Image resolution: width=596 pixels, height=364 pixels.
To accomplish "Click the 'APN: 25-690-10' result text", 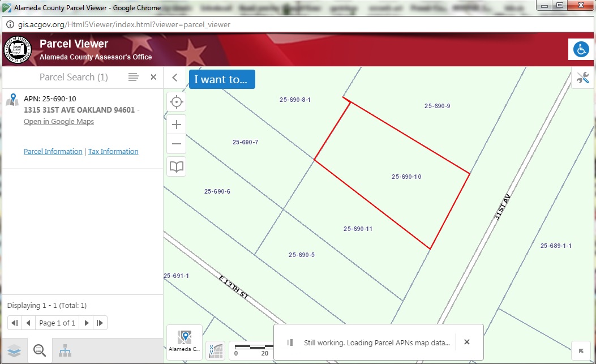I will tap(50, 99).
